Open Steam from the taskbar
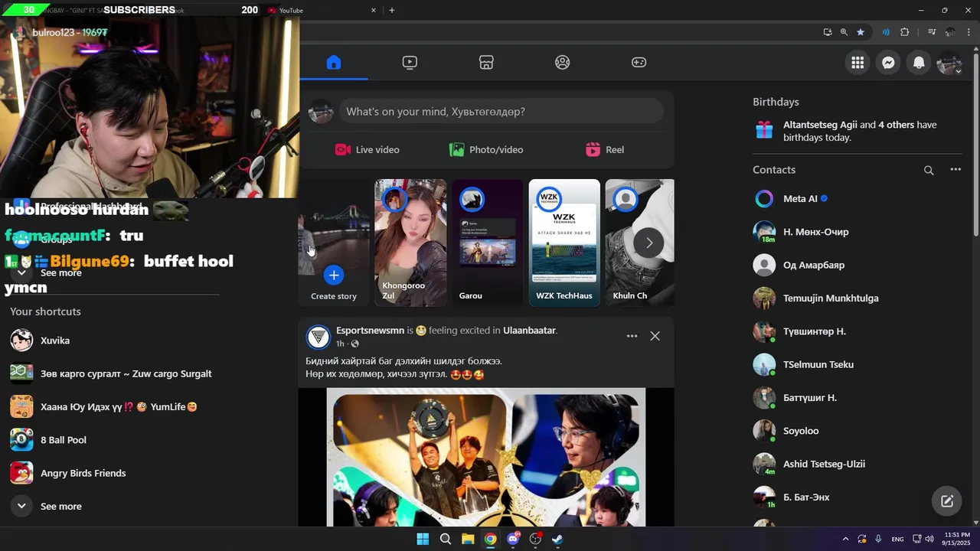The height and width of the screenshot is (551, 980). tap(558, 539)
